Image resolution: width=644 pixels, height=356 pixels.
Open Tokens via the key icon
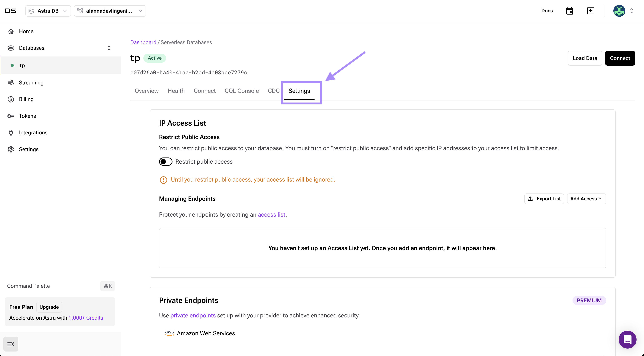click(11, 116)
